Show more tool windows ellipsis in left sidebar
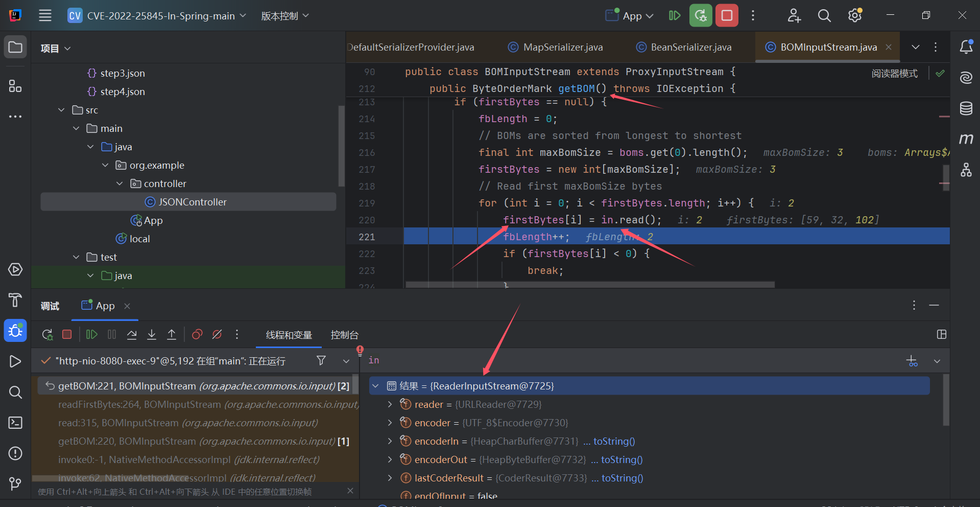The image size is (980, 507). (x=15, y=117)
